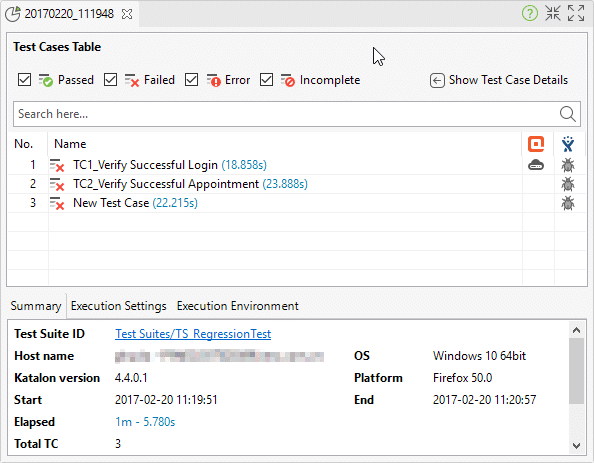Click failed icon of TC1_Verify Successful Login

point(57,166)
